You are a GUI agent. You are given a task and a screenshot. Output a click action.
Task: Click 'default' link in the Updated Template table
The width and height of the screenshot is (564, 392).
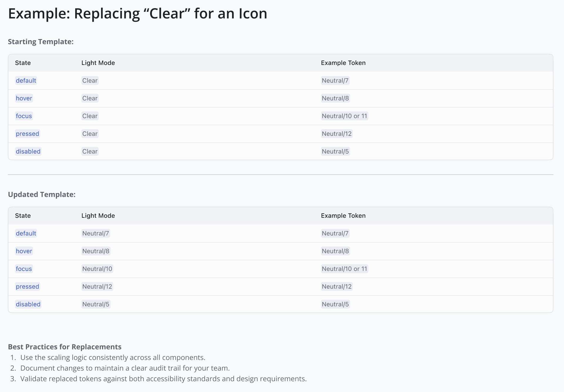point(26,233)
